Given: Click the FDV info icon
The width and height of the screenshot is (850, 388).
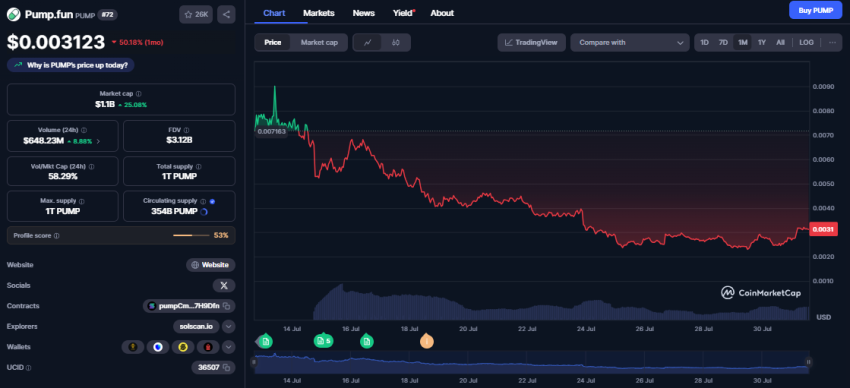Looking at the screenshot, I should 186,131.
